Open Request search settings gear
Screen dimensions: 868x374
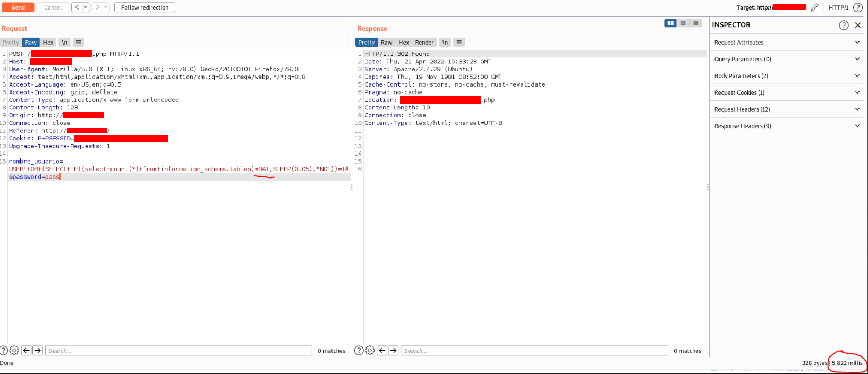[14, 351]
